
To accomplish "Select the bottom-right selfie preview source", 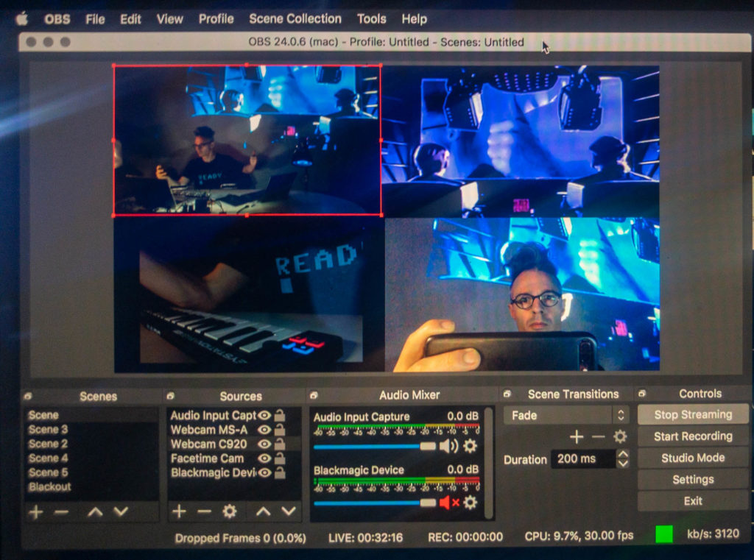I will (x=522, y=294).
